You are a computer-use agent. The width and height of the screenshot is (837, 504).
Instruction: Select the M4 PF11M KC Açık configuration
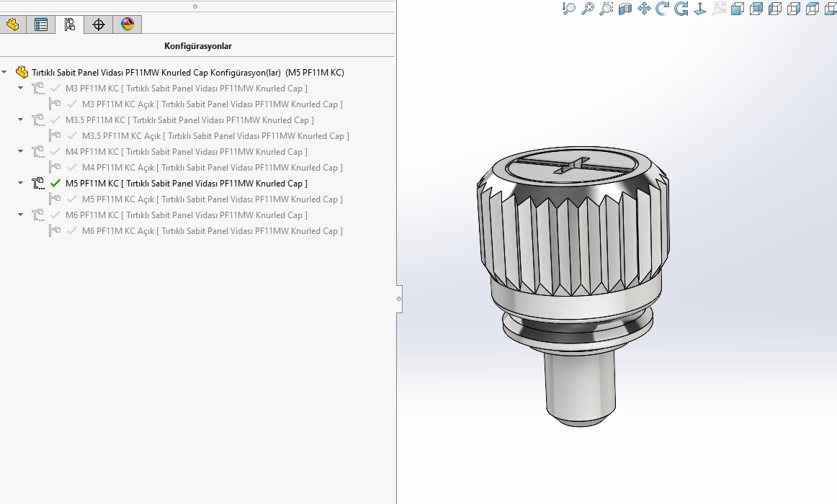[212, 168]
